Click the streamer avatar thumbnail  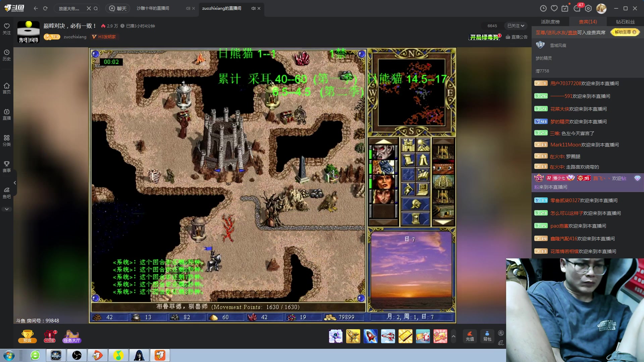click(28, 32)
